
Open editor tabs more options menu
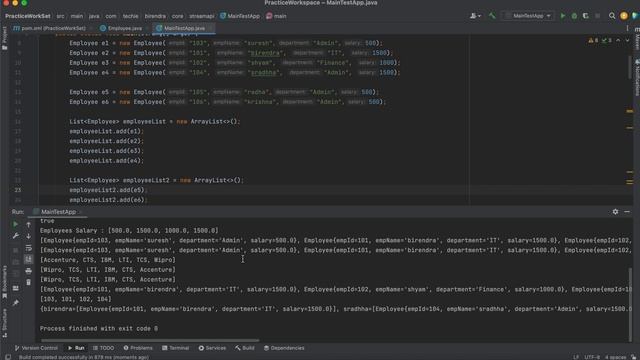pyautogui.click(x=627, y=28)
